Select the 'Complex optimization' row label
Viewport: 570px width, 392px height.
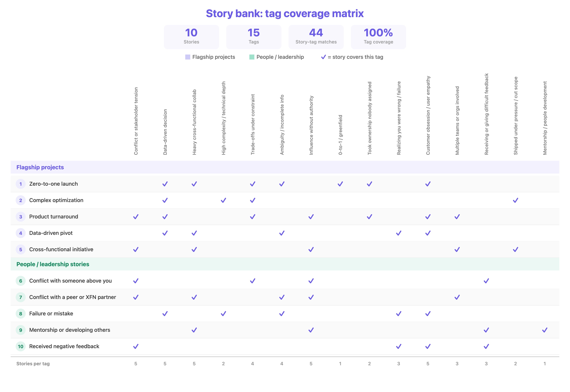(56, 200)
